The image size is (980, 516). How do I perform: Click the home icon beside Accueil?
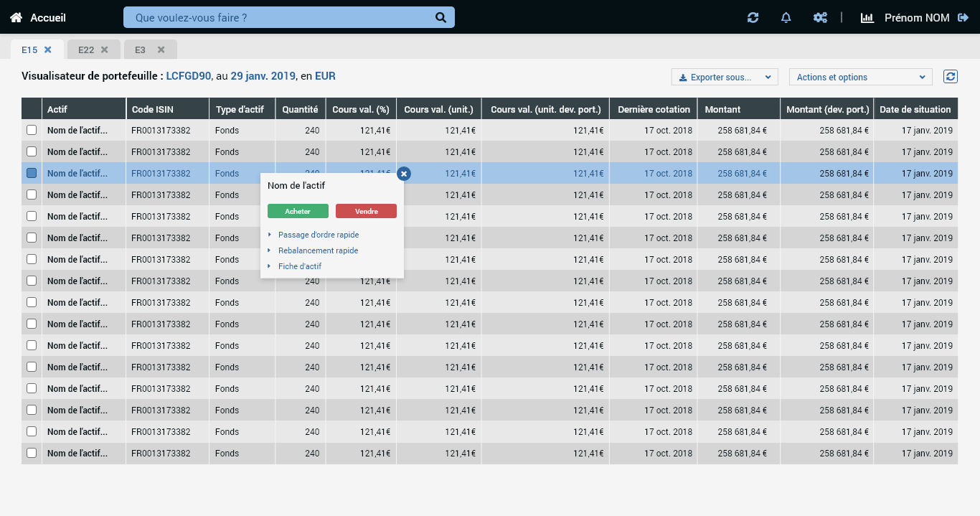(x=16, y=17)
